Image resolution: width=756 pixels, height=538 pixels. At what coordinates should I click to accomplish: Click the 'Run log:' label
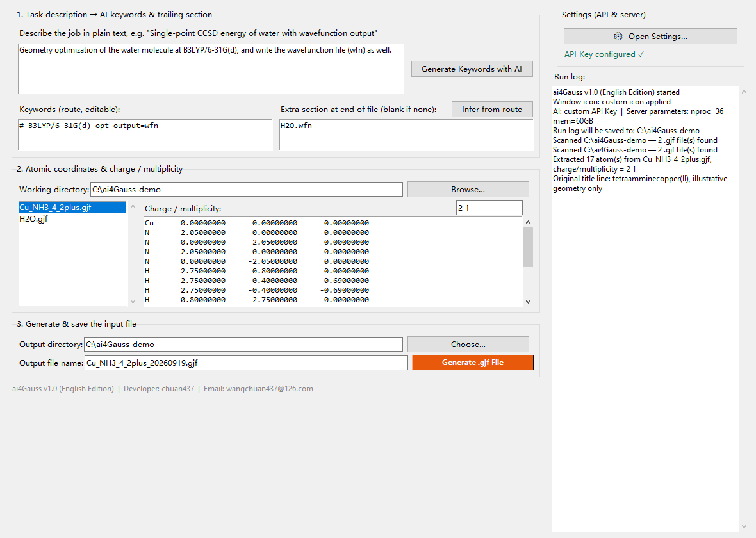coord(570,77)
